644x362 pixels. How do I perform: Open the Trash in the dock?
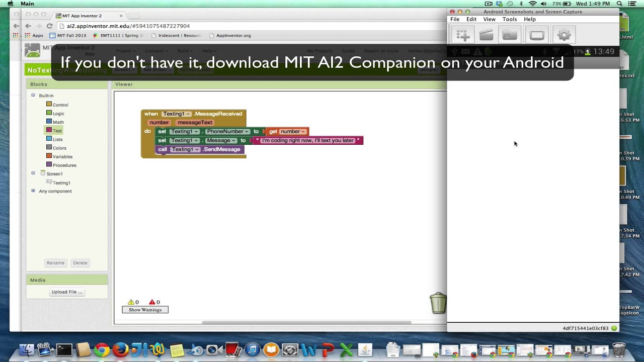pyautogui.click(x=619, y=350)
